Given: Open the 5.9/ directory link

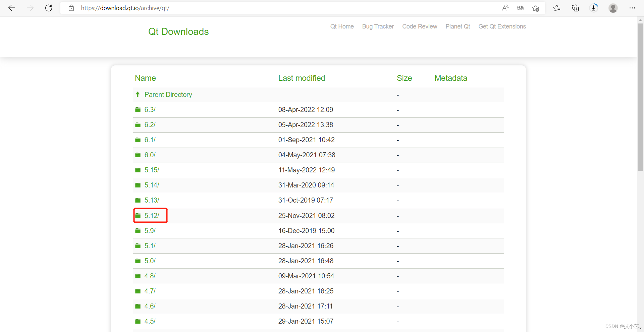Looking at the screenshot, I should [x=150, y=231].
